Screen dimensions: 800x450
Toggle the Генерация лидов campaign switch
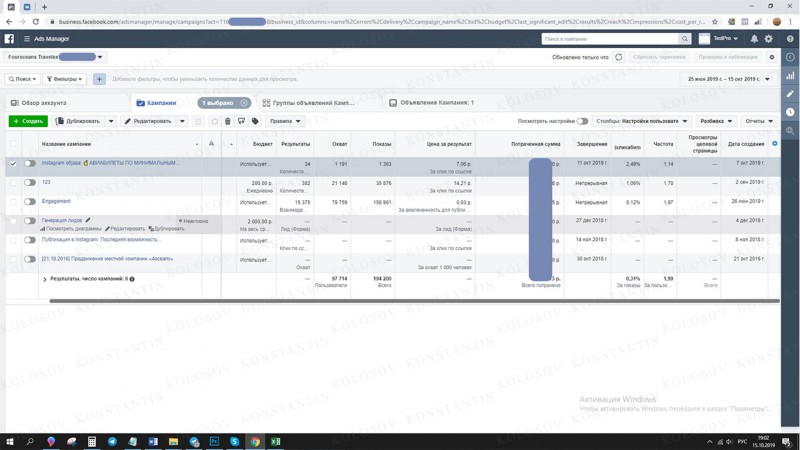[30, 221]
